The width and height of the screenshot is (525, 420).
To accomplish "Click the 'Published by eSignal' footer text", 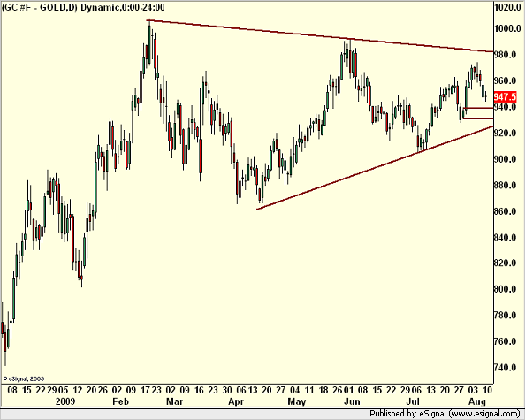I will pyautogui.click(x=408, y=414).
